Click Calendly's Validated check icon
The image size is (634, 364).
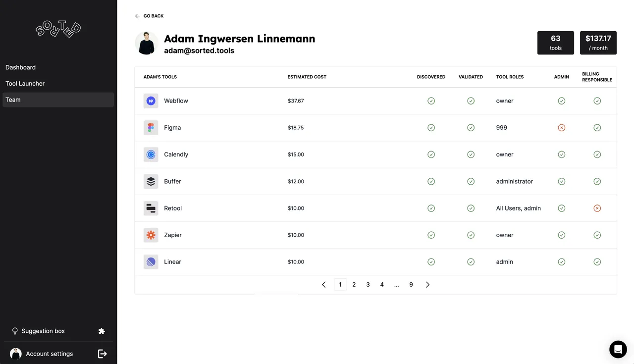[471, 155]
